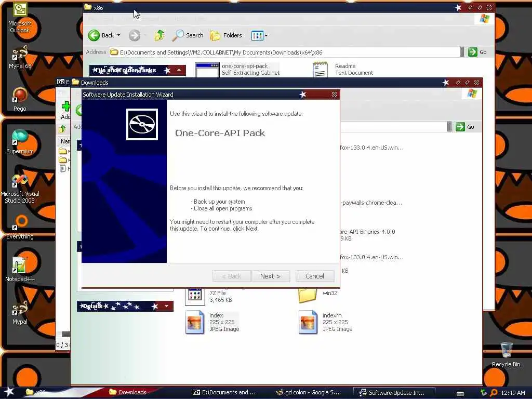The width and height of the screenshot is (532, 399).
Task: Select ore-API-Binaries-4.0.0 file in Downloads
Action: pos(367,235)
